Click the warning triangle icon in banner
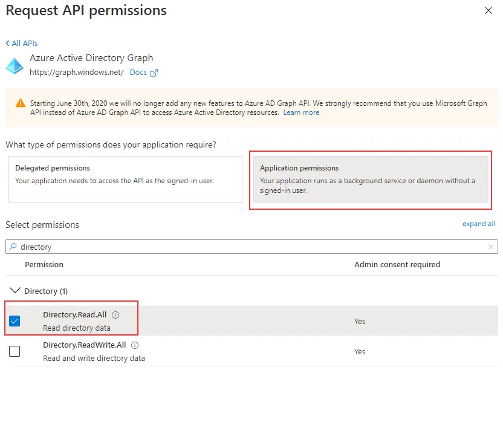Viewport: 503px width, 448px height. [x=21, y=103]
